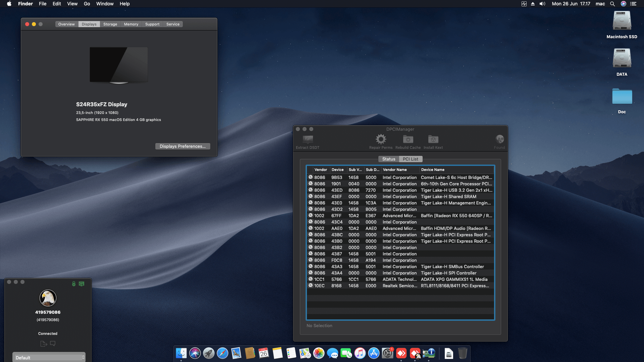Select the Tiger Lake-H Management Engine row

(x=400, y=203)
